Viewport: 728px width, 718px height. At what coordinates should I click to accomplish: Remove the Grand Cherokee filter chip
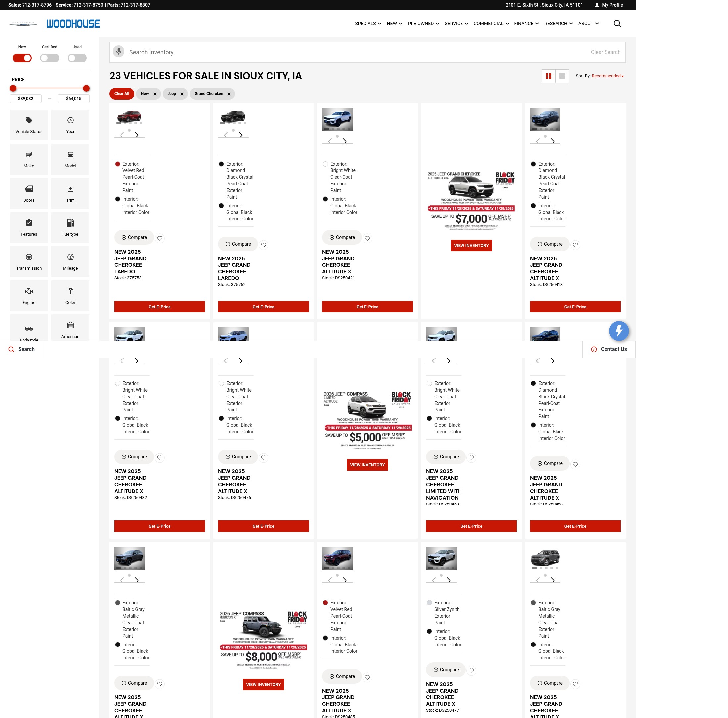[229, 94]
